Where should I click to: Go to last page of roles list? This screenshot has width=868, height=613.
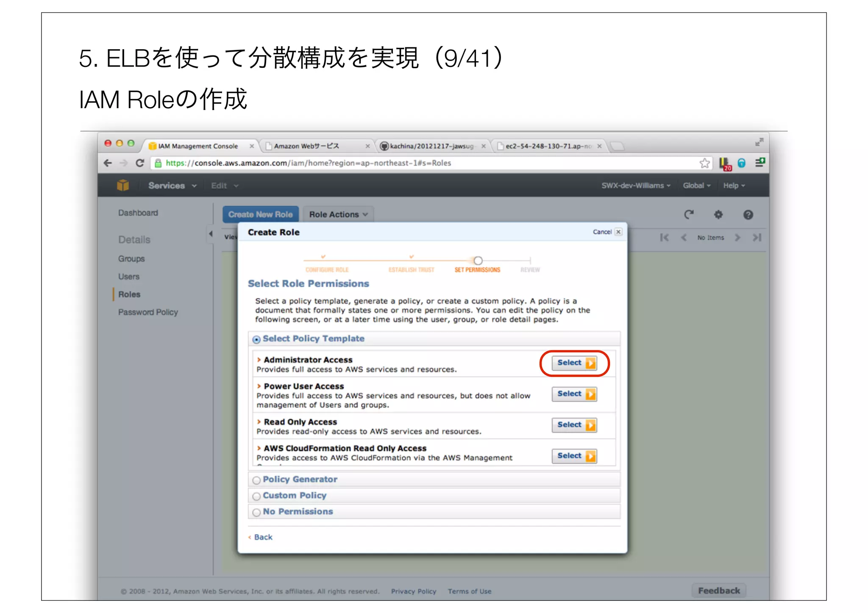tap(757, 238)
